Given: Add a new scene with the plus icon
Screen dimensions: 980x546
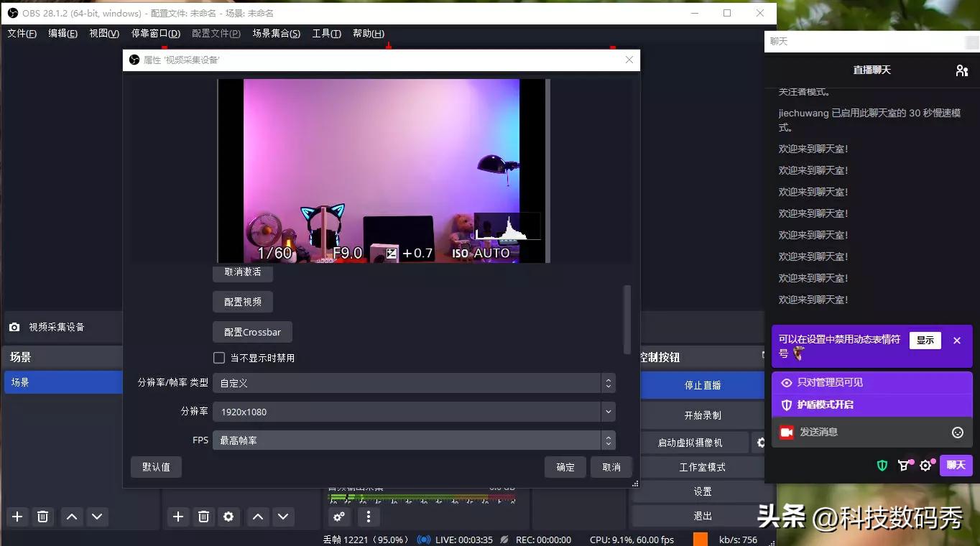Looking at the screenshot, I should coord(17,517).
